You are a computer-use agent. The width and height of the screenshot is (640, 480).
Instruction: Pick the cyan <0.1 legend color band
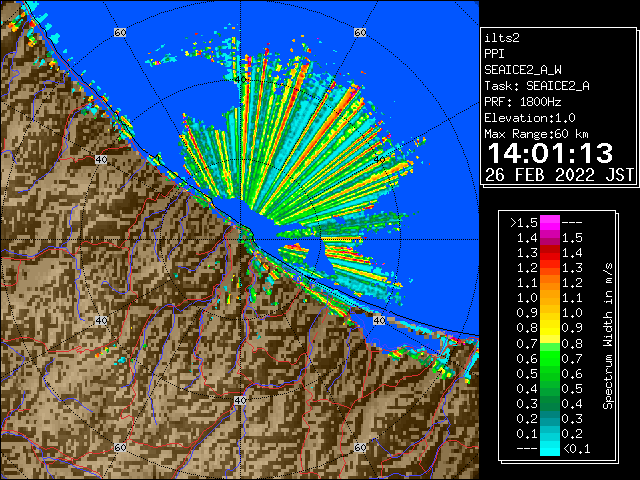[550, 449]
